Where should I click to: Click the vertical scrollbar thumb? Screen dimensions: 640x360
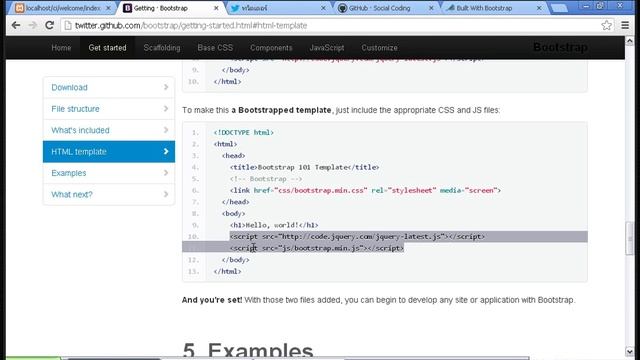click(629, 239)
